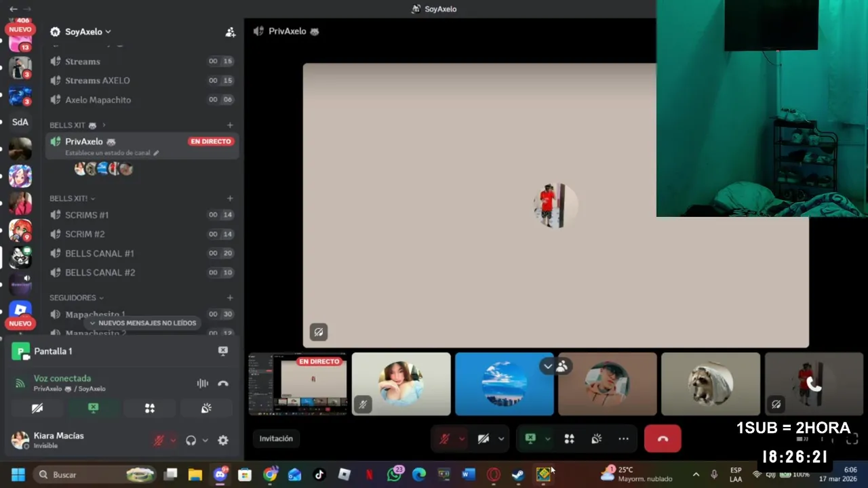Turn on camera in call control bar

(x=484, y=439)
